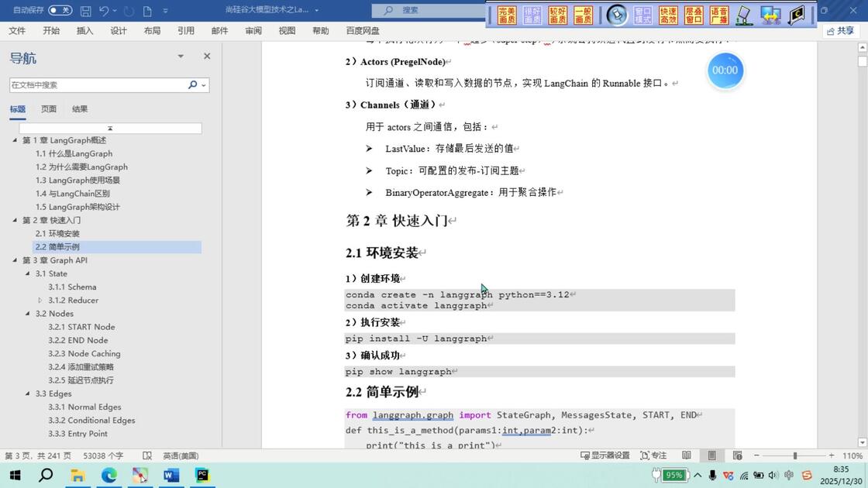Screen dimensions: 868x488
Task: Go to heading 2.1 环境安装
Action: pyautogui.click(x=57, y=233)
